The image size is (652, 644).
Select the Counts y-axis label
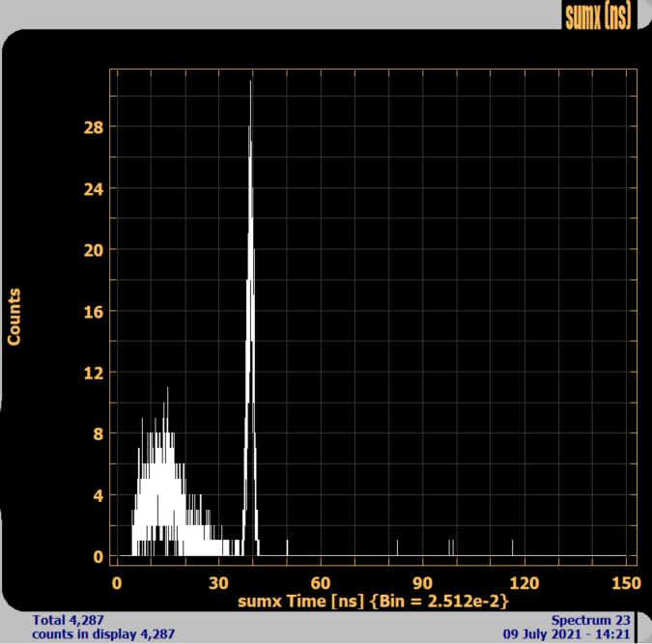[x=14, y=316]
